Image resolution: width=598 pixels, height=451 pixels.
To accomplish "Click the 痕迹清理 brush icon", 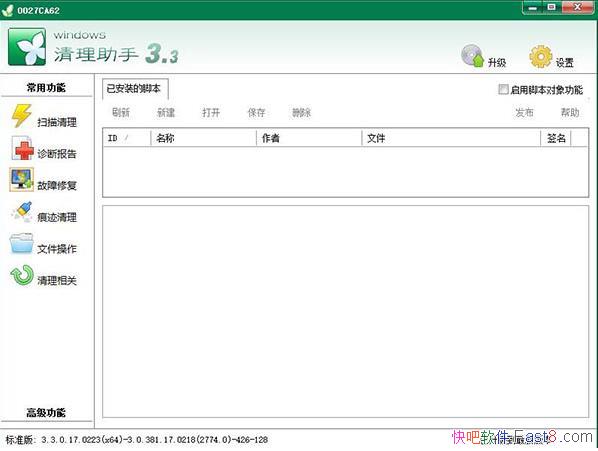I will 22,212.
